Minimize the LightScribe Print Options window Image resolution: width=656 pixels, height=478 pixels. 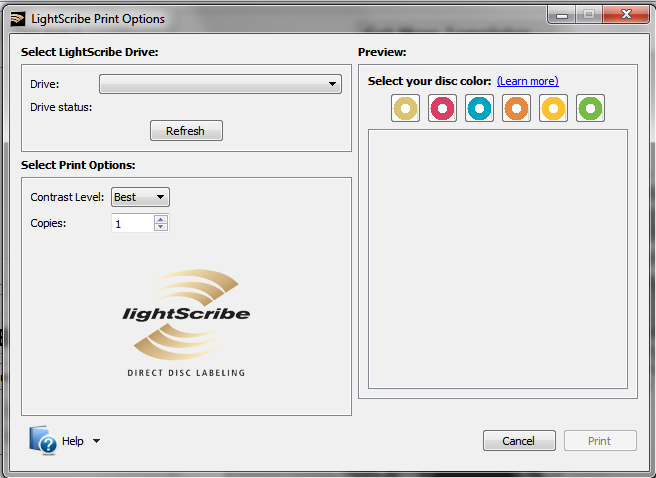click(561, 15)
